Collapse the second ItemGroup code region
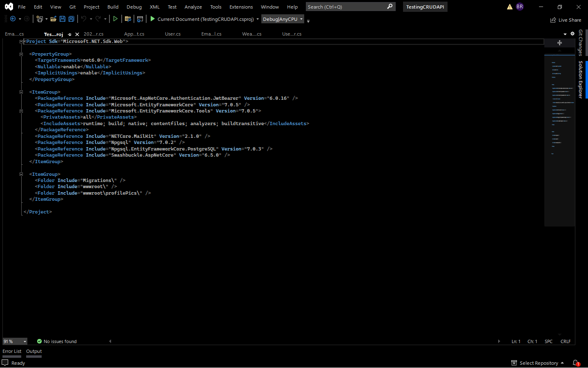 (21, 174)
